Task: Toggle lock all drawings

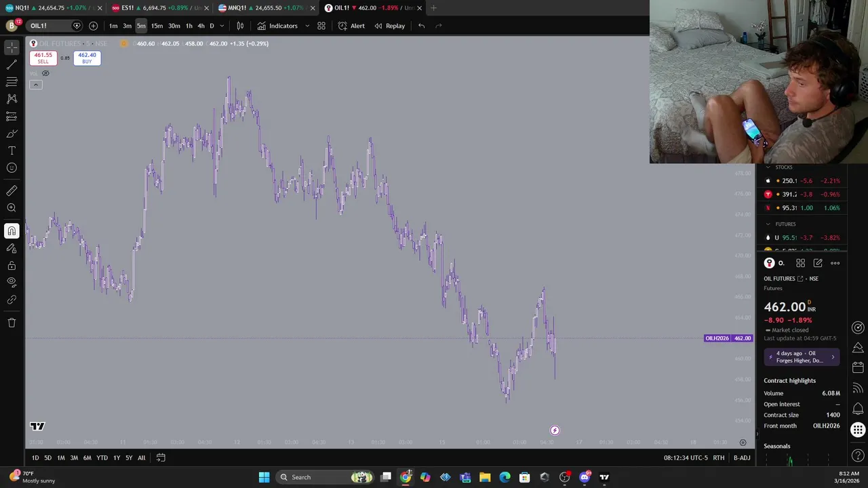Action: pos(12,265)
